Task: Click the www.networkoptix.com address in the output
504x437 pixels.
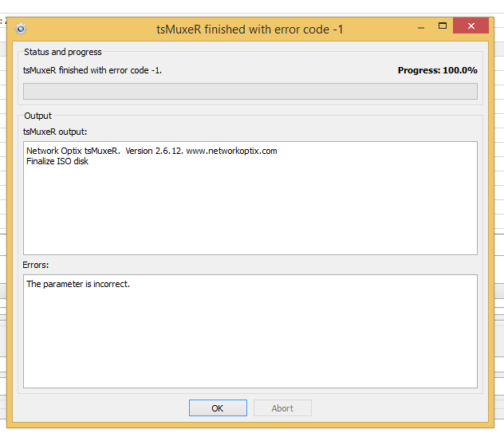Action: pos(231,151)
